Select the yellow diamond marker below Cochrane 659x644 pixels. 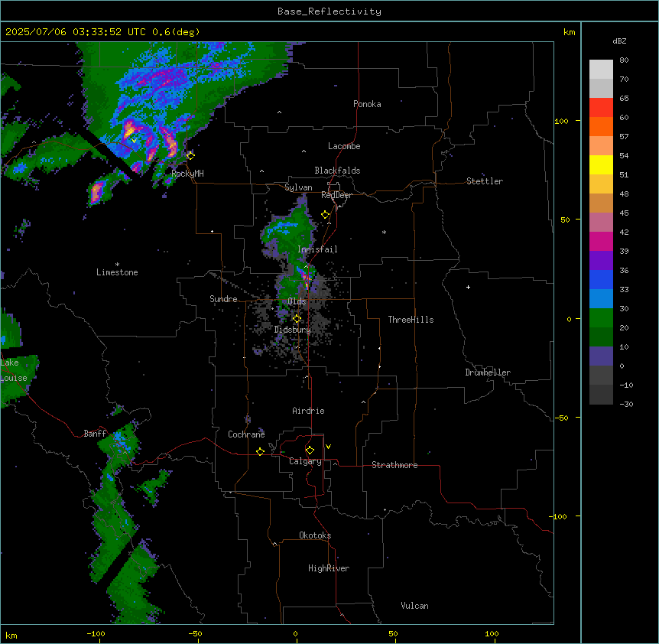260,451
